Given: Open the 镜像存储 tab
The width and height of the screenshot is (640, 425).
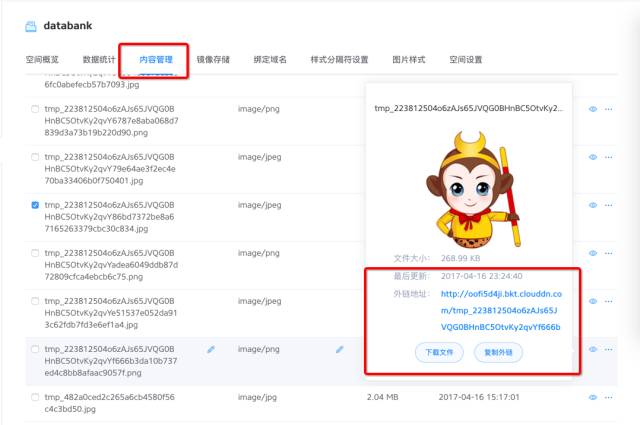Looking at the screenshot, I should pyautogui.click(x=213, y=60).
